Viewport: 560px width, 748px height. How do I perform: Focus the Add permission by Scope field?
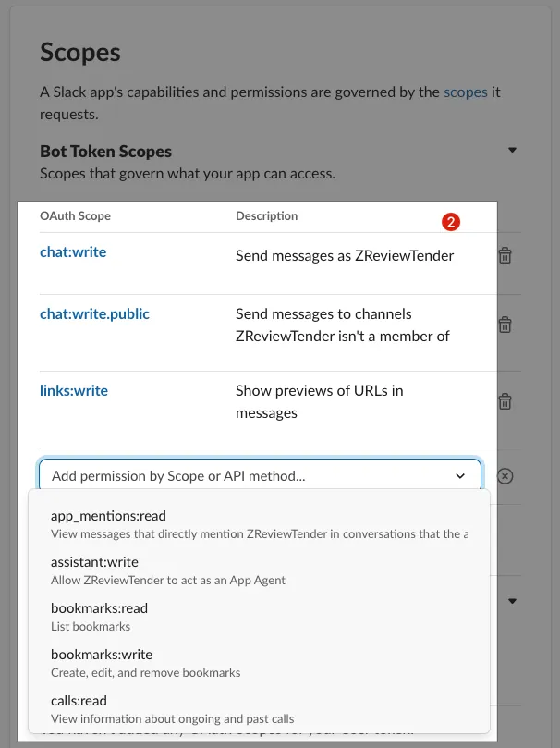click(260, 475)
